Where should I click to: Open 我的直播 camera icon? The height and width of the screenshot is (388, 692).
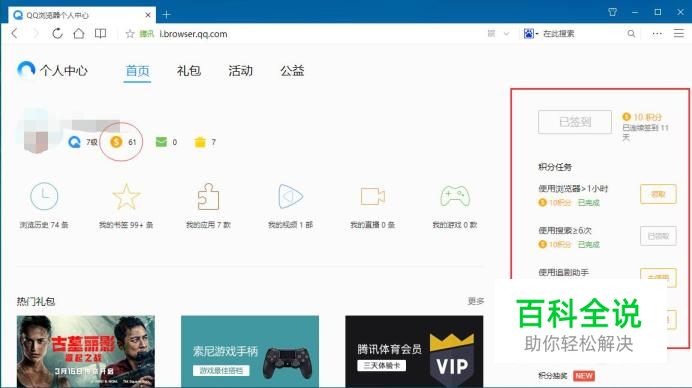click(x=372, y=196)
